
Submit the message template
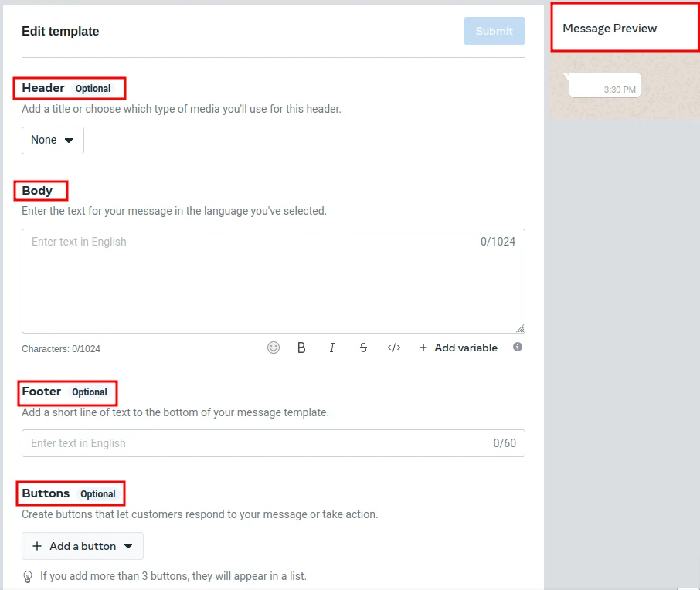494,31
